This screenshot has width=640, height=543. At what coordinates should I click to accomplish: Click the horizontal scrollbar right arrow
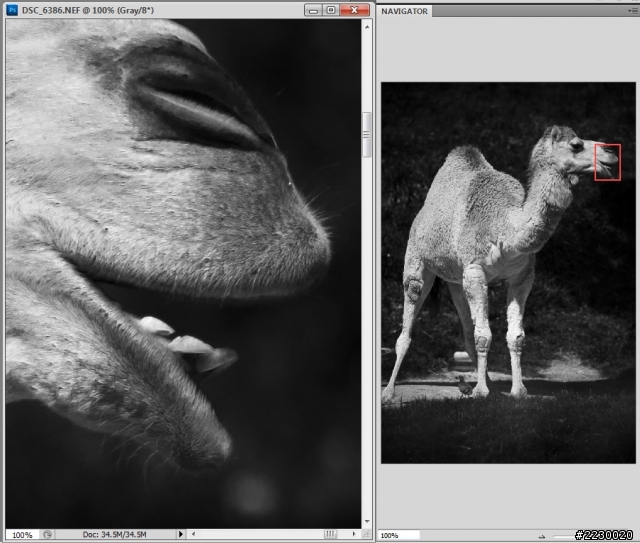[354, 534]
